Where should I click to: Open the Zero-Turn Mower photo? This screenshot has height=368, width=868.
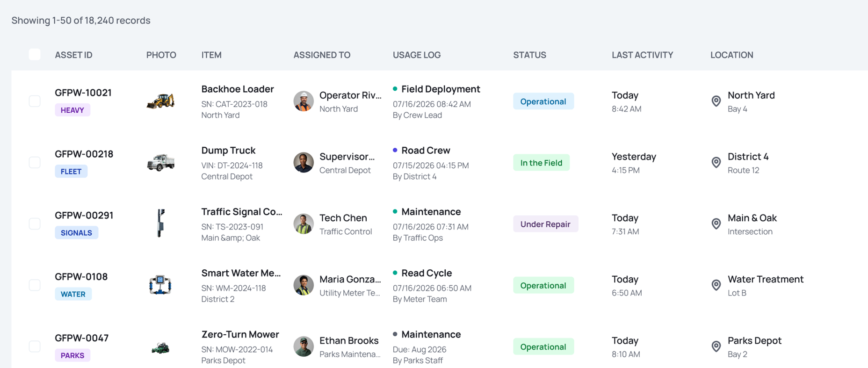160,348
